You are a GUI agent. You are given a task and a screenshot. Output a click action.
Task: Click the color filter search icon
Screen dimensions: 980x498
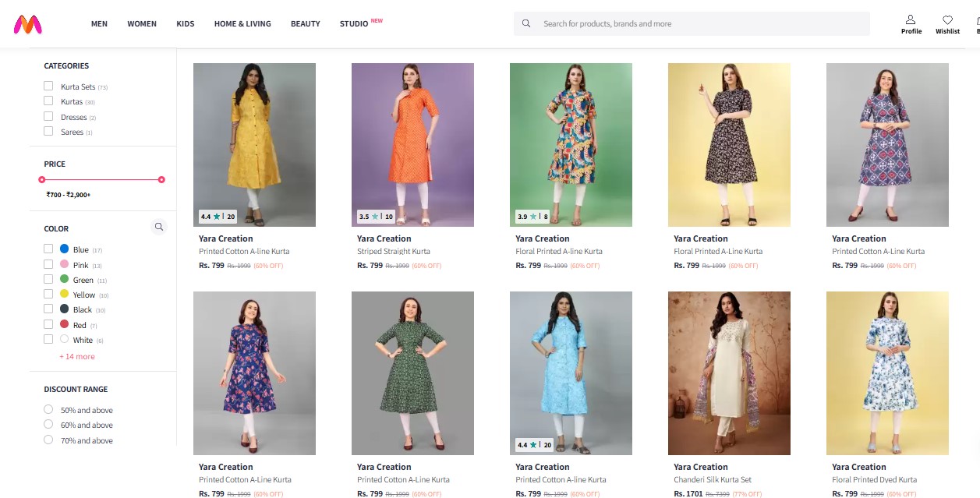pos(159,228)
